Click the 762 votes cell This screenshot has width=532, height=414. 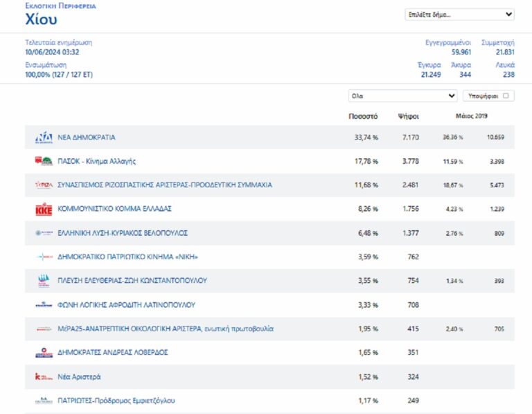click(x=414, y=257)
